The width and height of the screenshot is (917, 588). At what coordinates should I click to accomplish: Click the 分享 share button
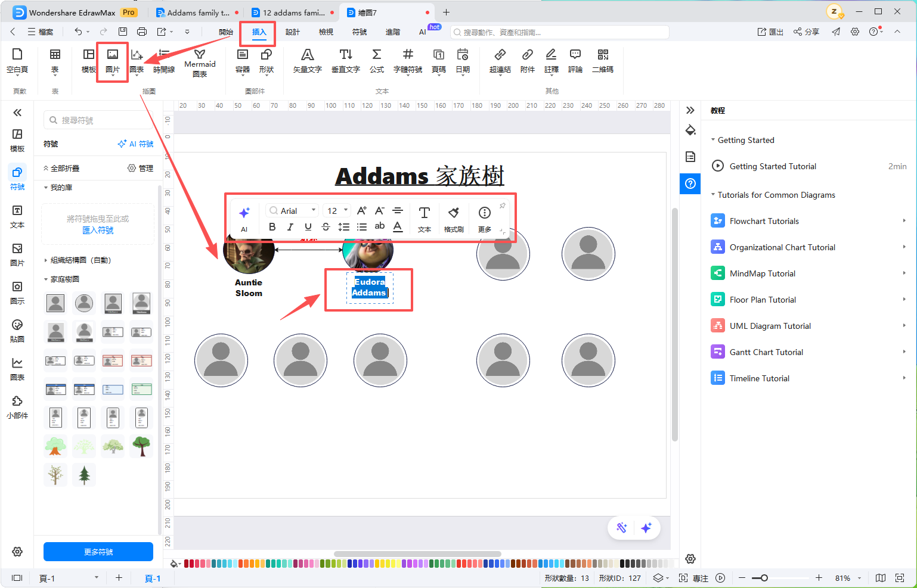(x=806, y=32)
